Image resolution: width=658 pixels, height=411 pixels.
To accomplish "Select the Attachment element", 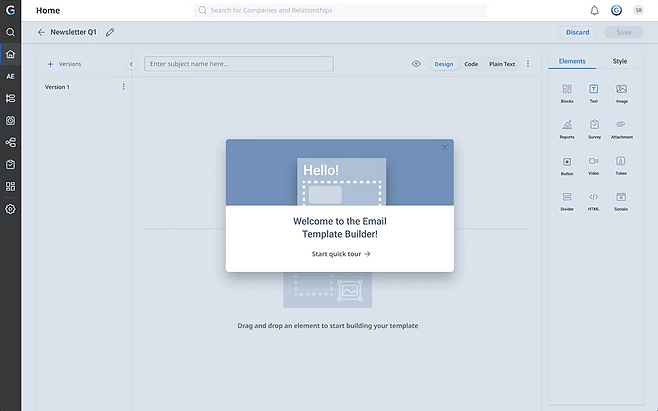I will click(621, 129).
